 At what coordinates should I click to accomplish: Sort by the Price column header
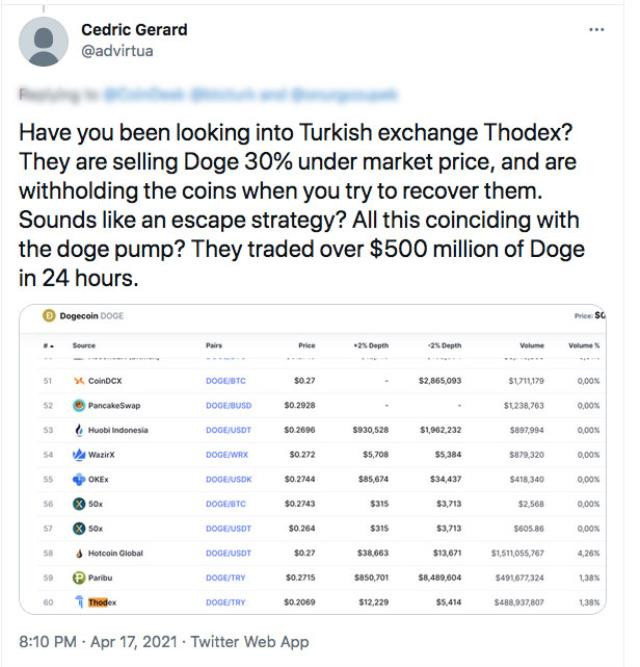pyautogui.click(x=307, y=345)
